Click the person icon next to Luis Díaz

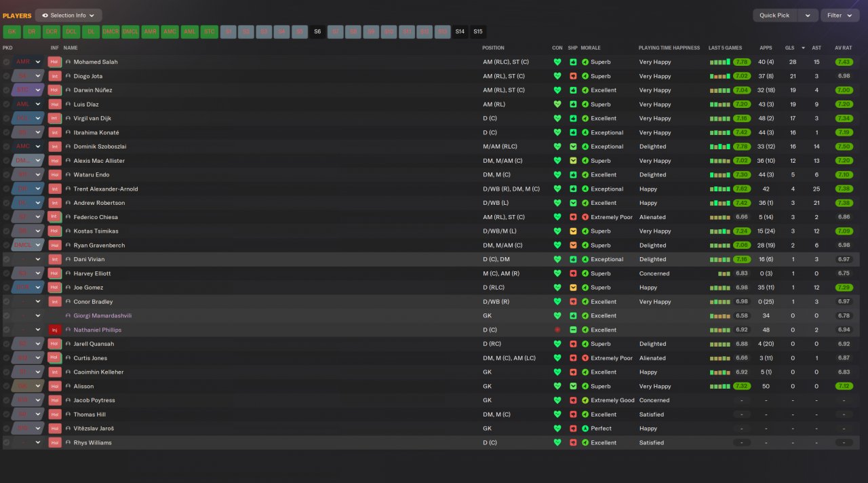click(x=68, y=104)
